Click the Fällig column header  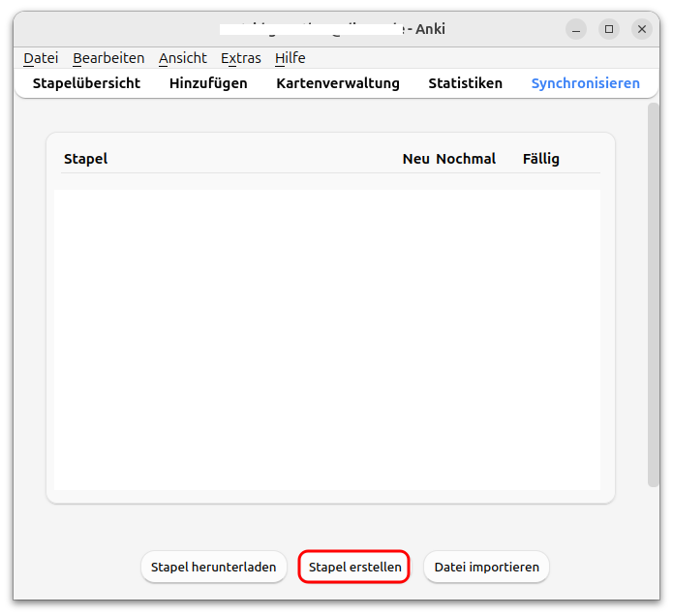540,159
